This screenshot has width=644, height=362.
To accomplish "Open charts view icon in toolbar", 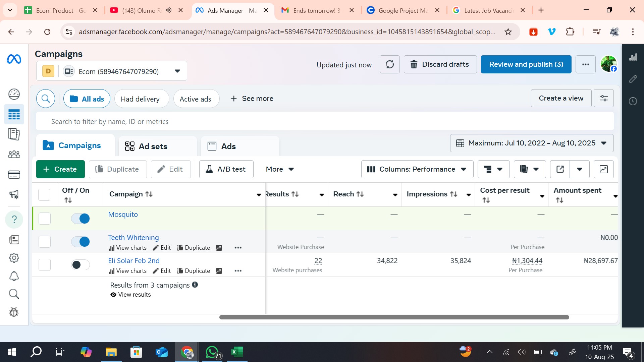I will (603, 169).
